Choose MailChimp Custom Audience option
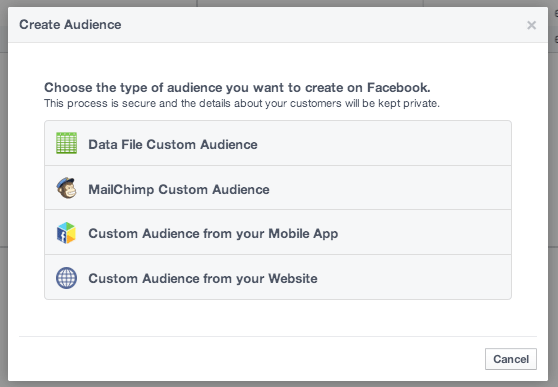 (278, 188)
